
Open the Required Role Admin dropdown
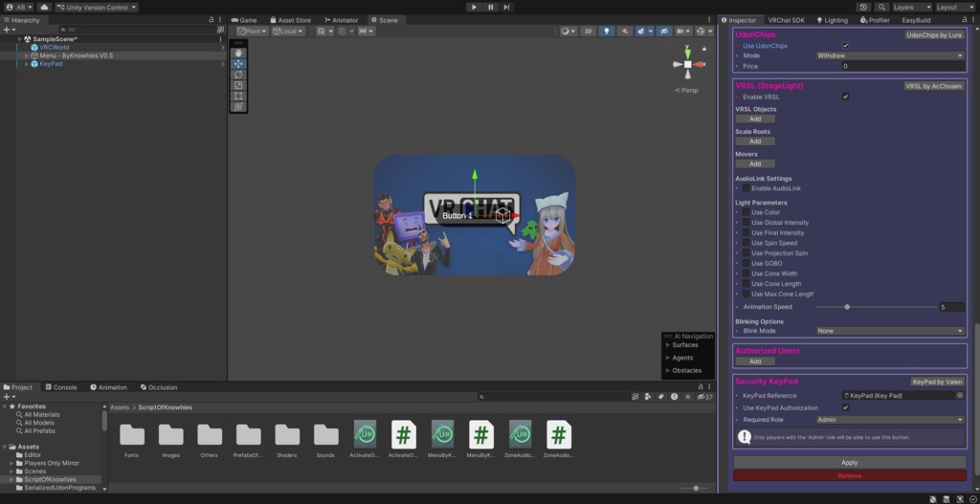(890, 420)
